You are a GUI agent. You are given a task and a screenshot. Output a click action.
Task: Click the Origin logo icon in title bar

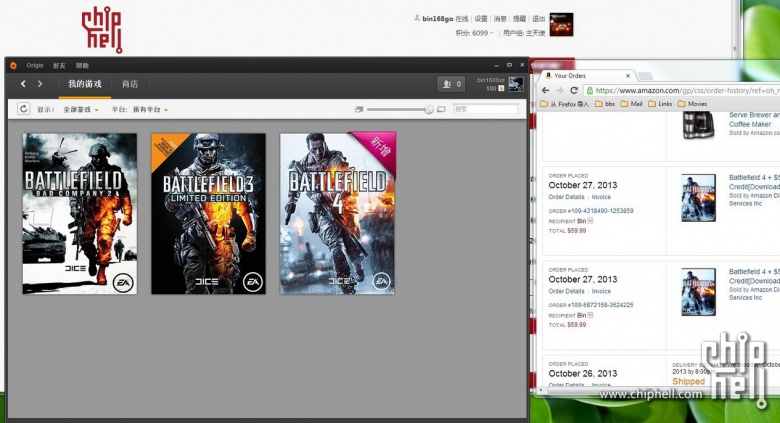[x=13, y=66]
